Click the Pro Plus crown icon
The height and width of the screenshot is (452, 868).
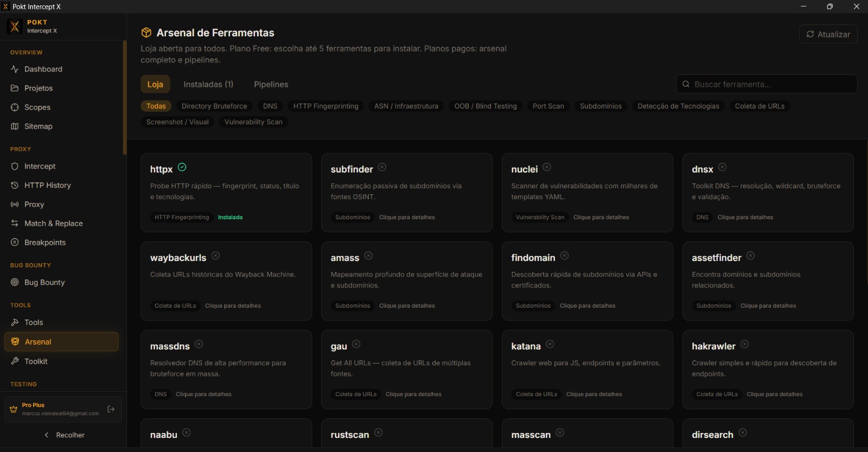(x=14, y=409)
